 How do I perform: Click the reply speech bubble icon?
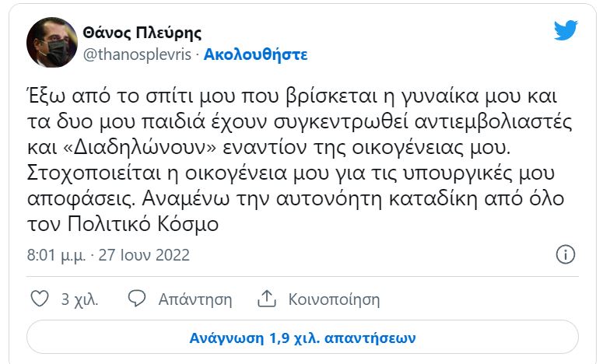click(x=137, y=299)
